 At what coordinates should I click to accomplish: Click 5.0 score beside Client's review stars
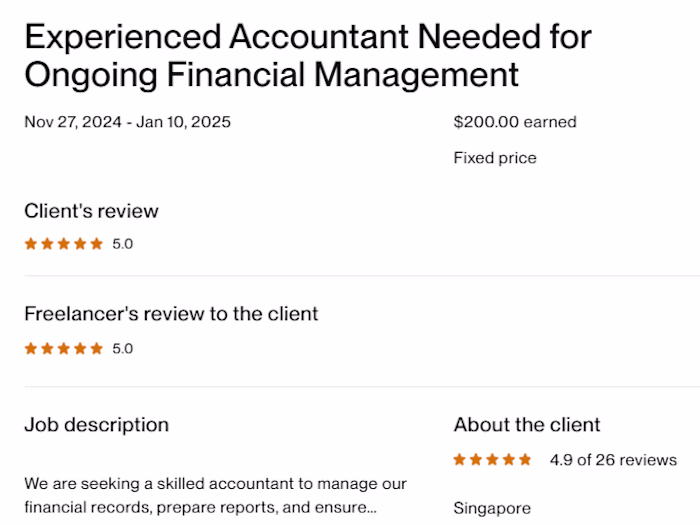122,243
